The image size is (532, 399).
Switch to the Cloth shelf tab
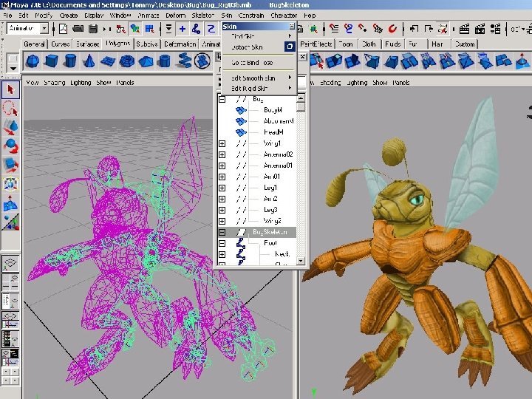(x=369, y=44)
